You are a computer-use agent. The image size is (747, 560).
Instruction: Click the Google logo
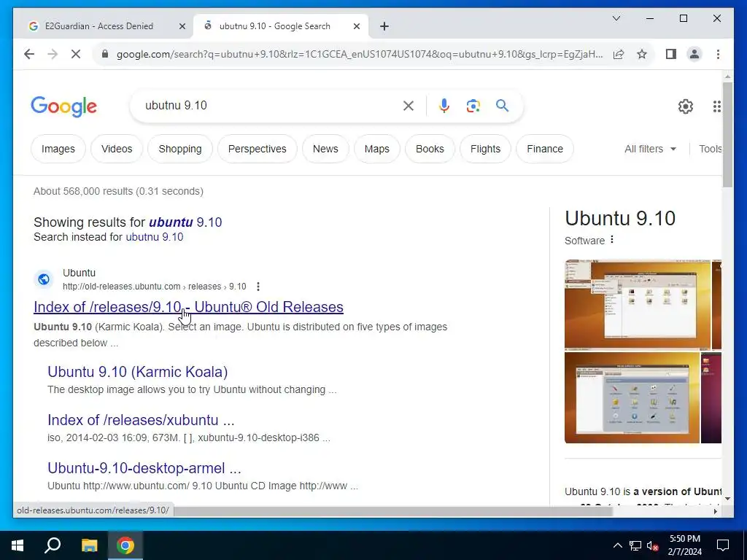[x=64, y=106]
